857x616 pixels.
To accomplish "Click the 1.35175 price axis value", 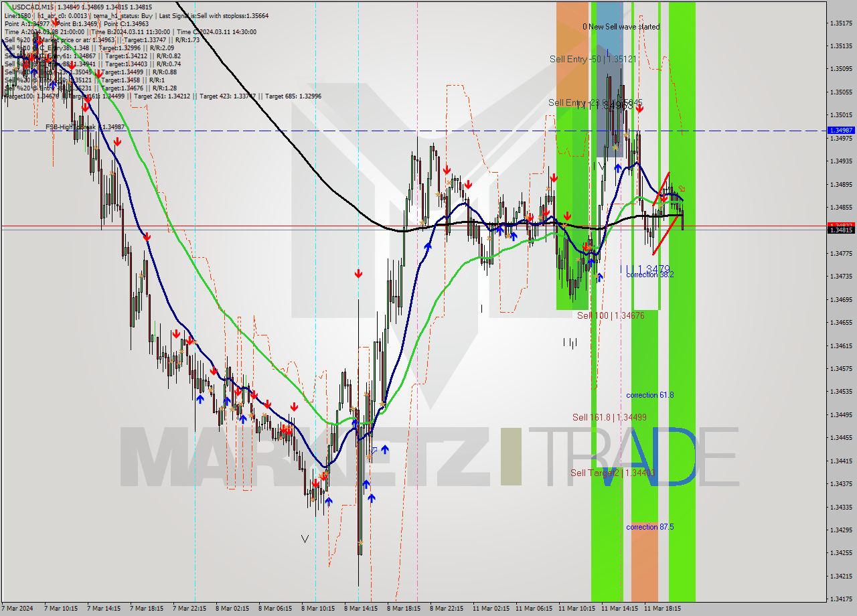I will [841, 23].
